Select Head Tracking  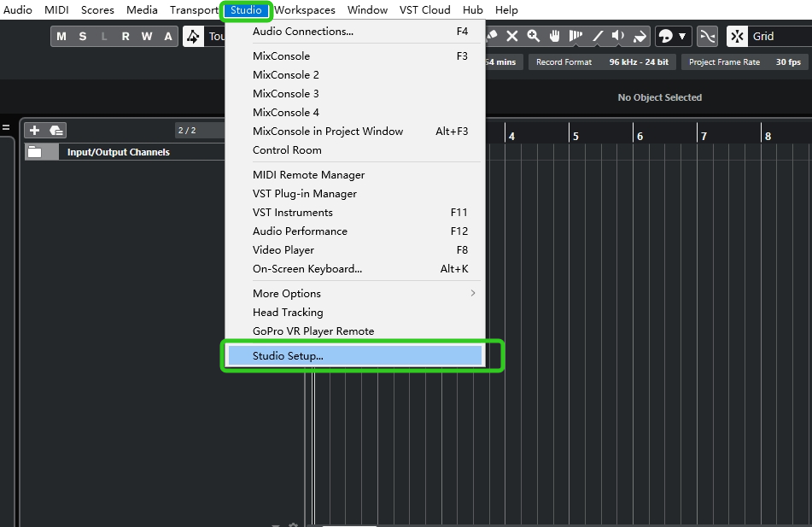[x=355, y=313]
